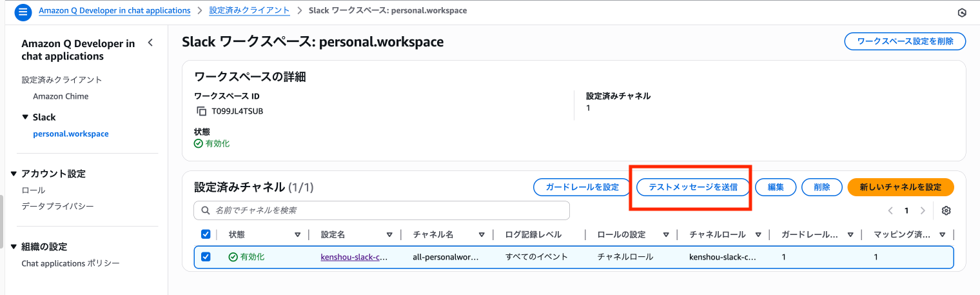Screen dimensions: 980x295
Task: Toggle the select-all checkbox in table header
Action: tap(206, 234)
